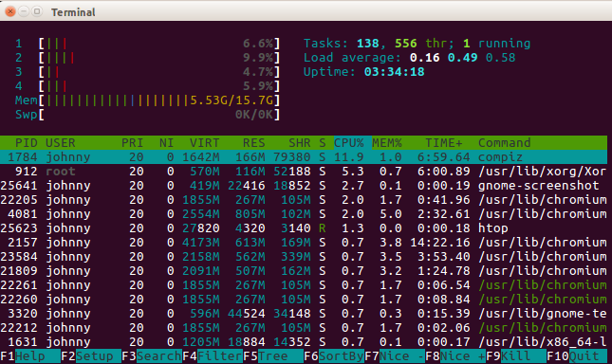Viewport: 612px width, 364px height.
Task: Click the CPU 3 usage meter at 4.7%
Action: click(x=148, y=72)
